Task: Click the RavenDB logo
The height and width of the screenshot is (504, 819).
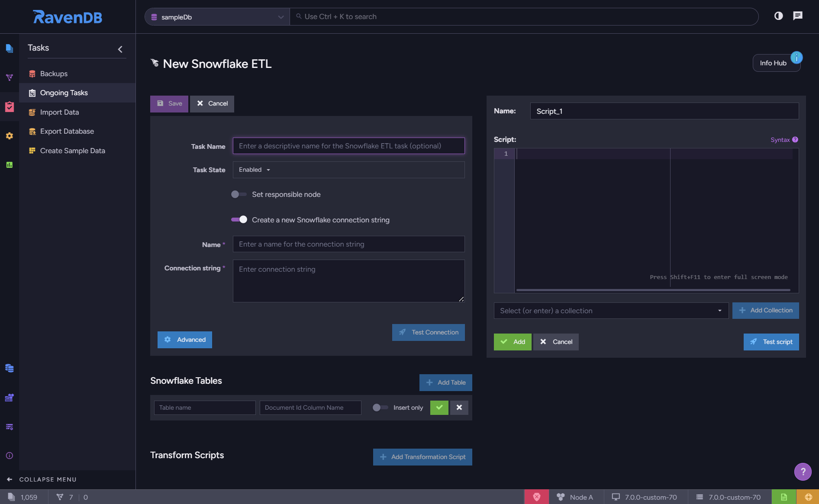Action: (68, 17)
